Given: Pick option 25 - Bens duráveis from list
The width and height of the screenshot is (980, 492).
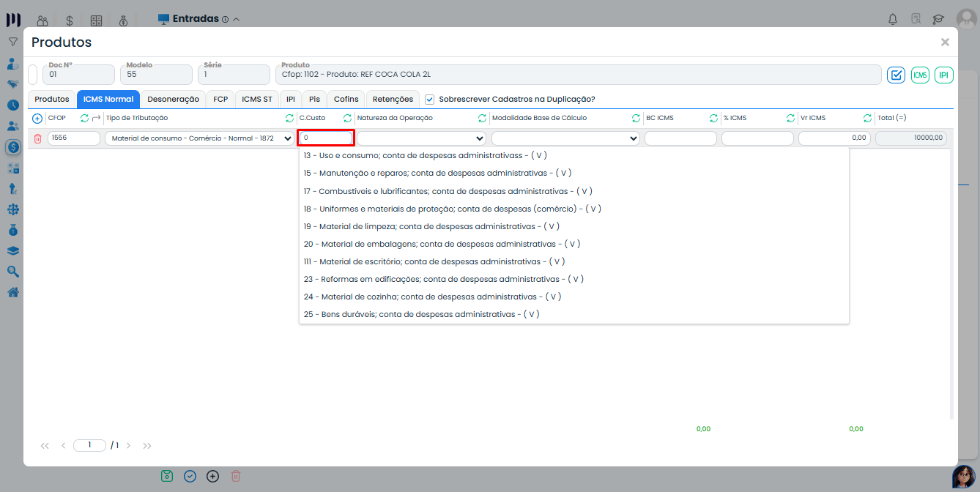Looking at the screenshot, I should pyautogui.click(x=421, y=314).
